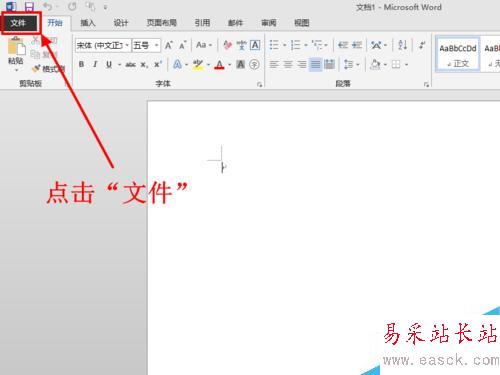Open the 邮件 (Mailings) tab
Screen dimensions: 500x375
tap(235, 23)
